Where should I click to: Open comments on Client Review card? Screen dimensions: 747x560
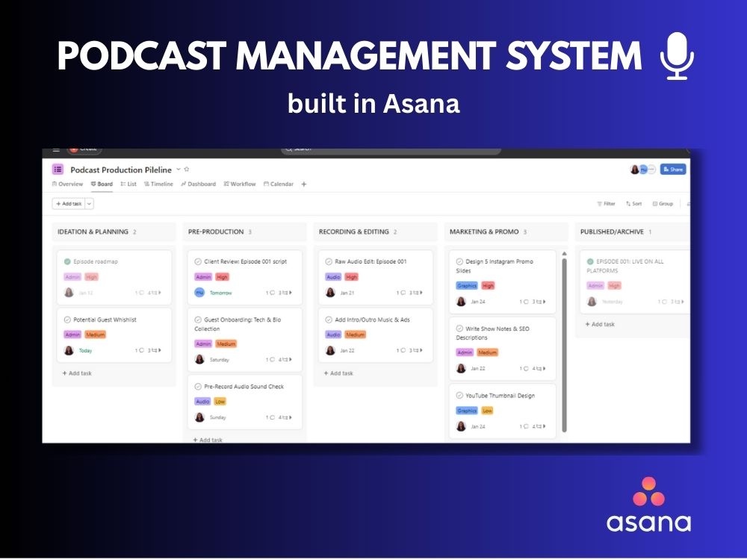coord(270,293)
